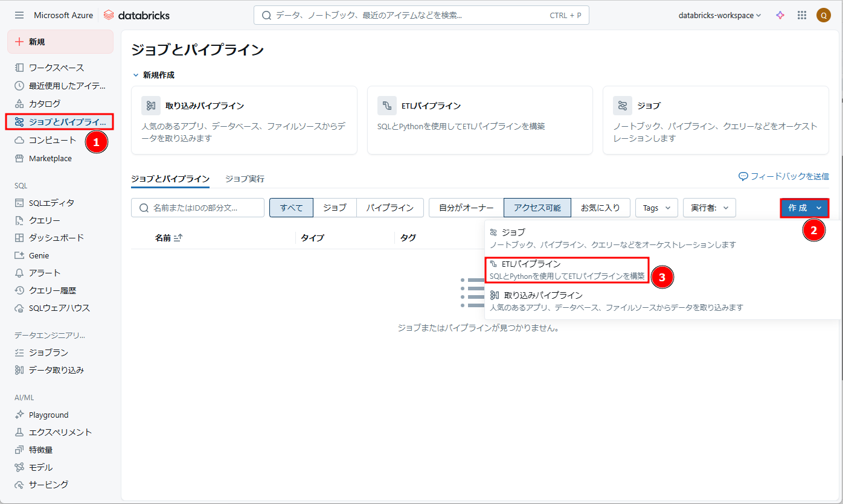Image resolution: width=843 pixels, height=504 pixels.
Task: Click the Marketplace store icon
Action: click(19, 158)
